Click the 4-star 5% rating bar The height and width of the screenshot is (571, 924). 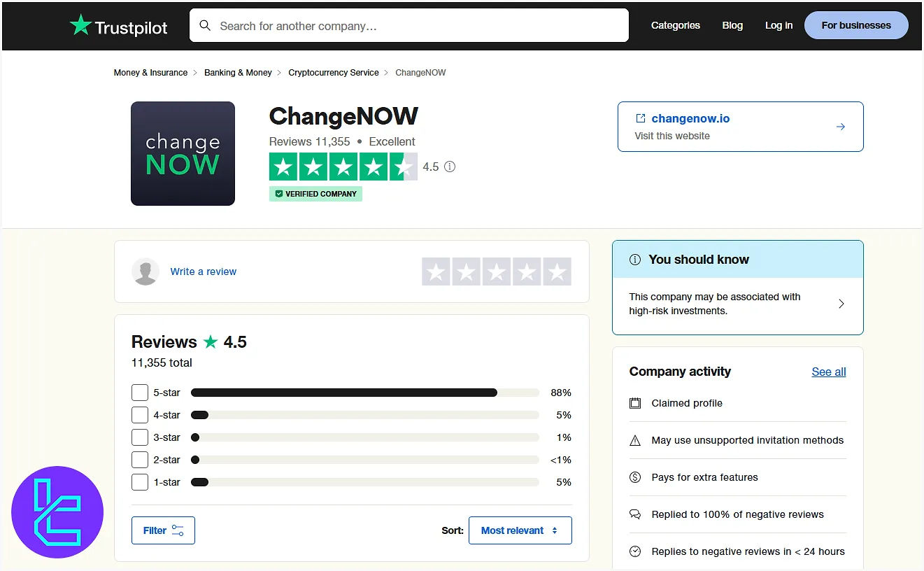coord(364,415)
